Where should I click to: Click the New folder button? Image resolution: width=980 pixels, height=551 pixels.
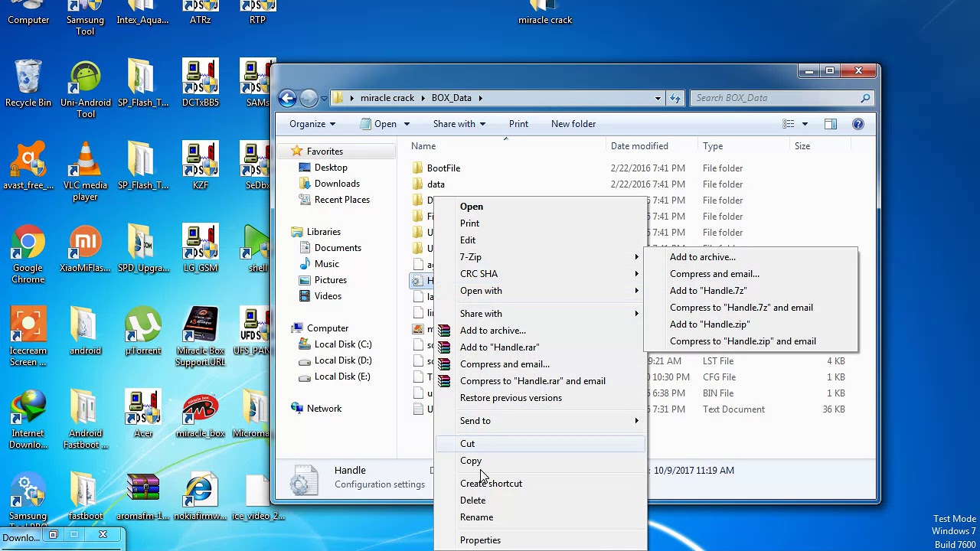[573, 124]
